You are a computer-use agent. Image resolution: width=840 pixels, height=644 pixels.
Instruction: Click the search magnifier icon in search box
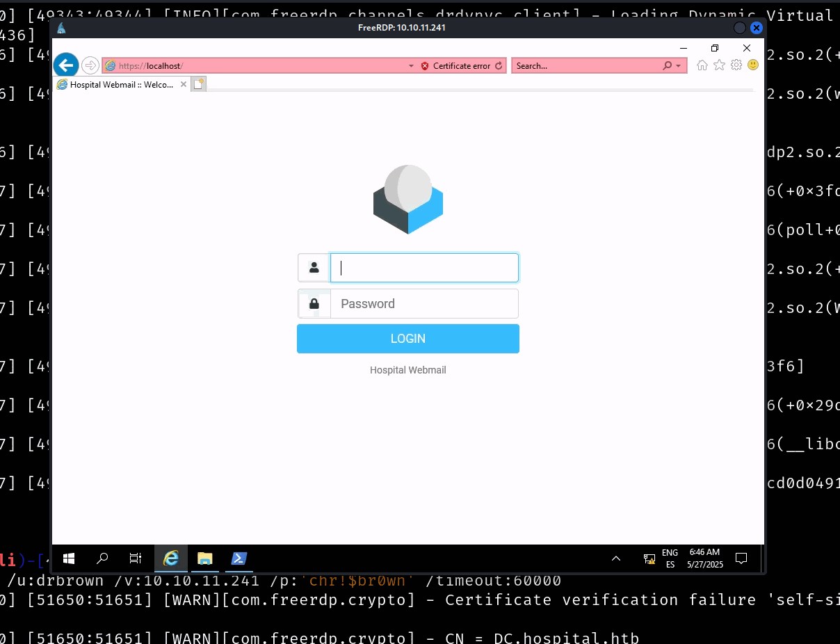tap(668, 66)
